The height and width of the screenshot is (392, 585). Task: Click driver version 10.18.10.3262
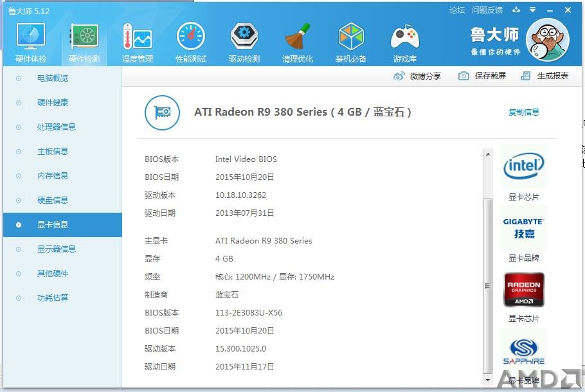tap(240, 195)
